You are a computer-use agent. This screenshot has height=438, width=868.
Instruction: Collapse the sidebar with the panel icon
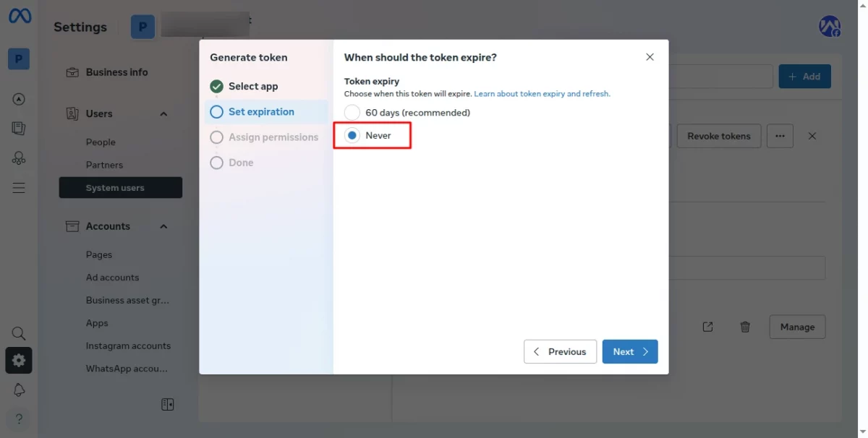pyautogui.click(x=167, y=404)
